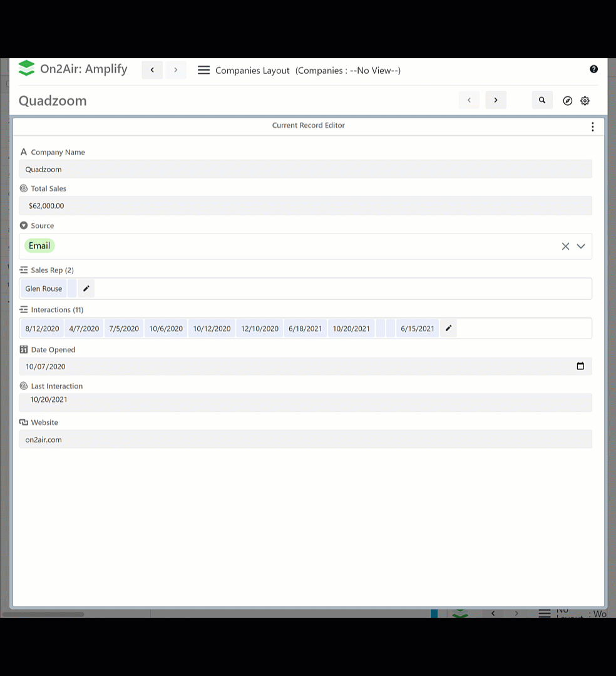
Task: Click the horizontal scrollbar at the bottom
Action: [x=43, y=614]
